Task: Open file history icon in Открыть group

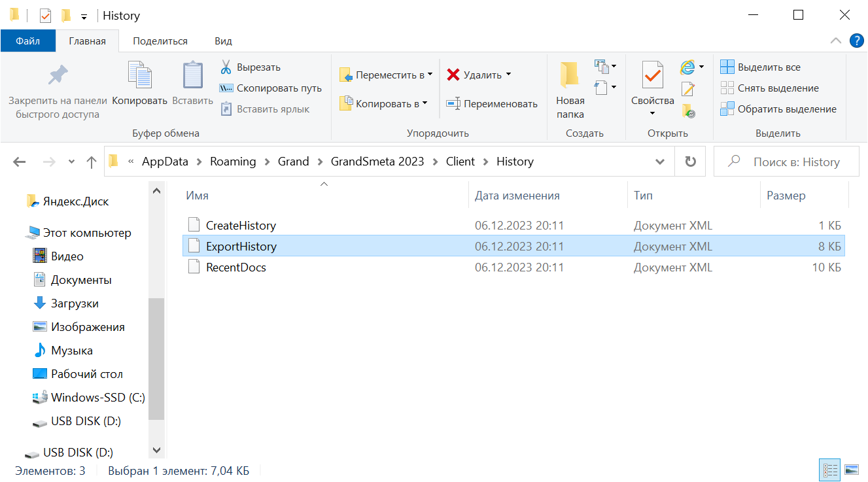Action: 687,111
